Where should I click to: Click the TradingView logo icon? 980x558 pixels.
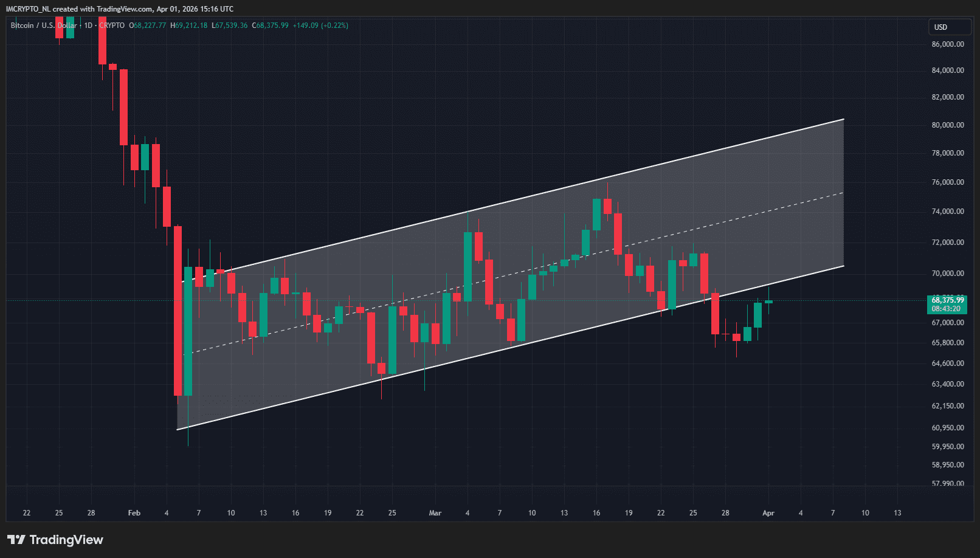click(x=16, y=540)
